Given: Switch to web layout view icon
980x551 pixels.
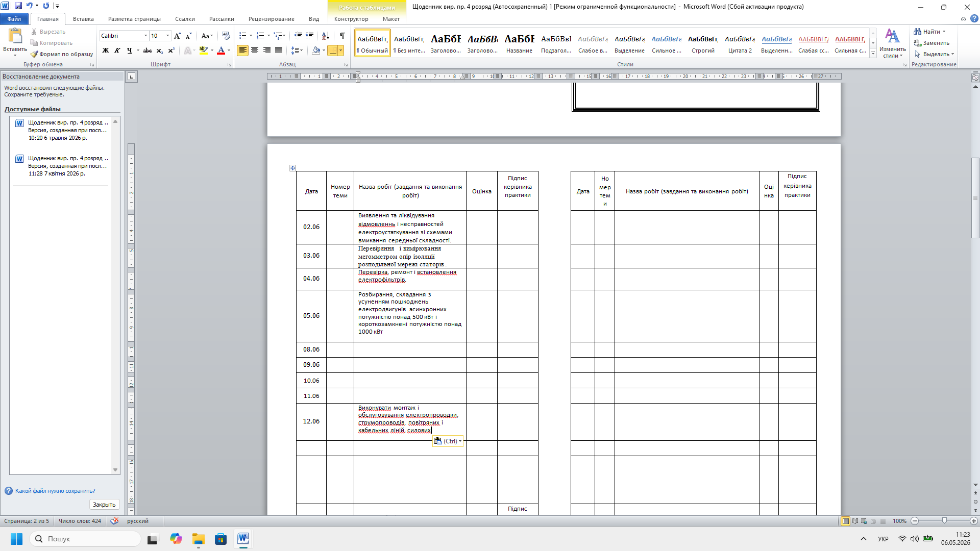Looking at the screenshot, I should click(864, 521).
